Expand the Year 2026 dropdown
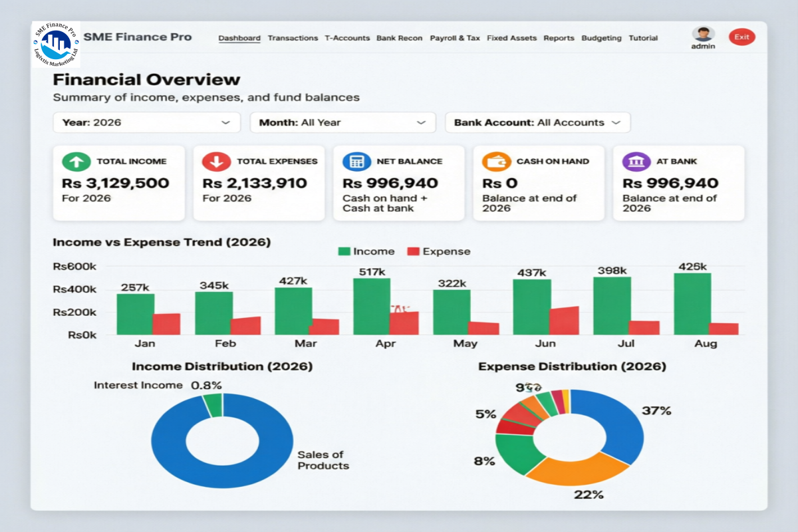The height and width of the screenshot is (532, 798). [146, 122]
